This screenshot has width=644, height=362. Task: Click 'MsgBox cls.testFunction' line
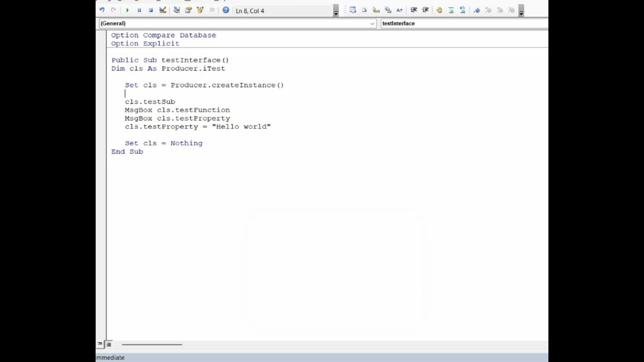pyautogui.click(x=177, y=110)
